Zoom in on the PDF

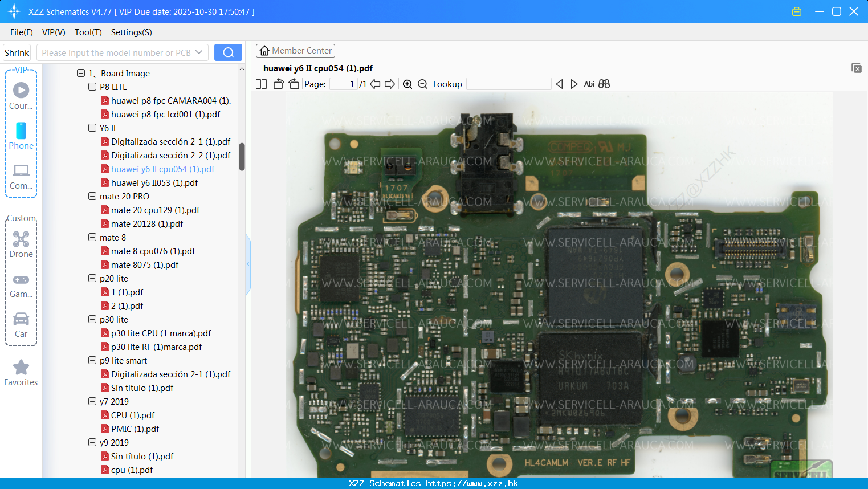(x=407, y=84)
